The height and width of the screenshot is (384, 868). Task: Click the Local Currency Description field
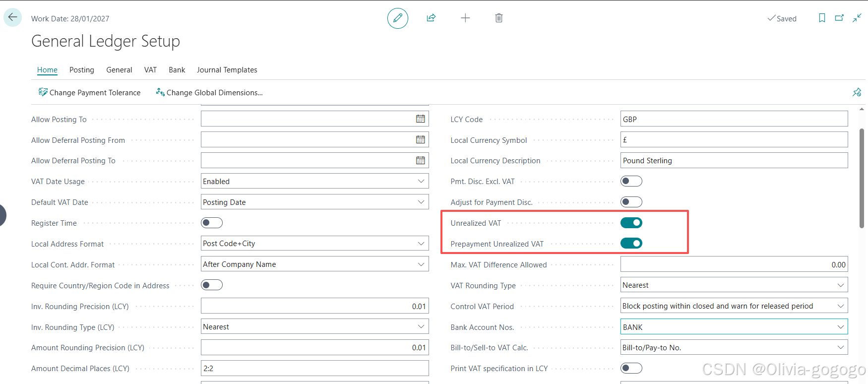[734, 161]
